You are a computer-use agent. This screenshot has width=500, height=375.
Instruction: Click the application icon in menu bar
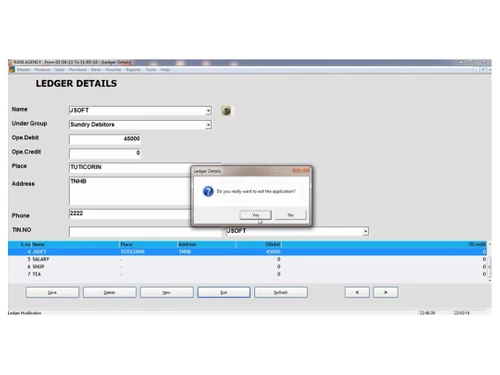12,70
